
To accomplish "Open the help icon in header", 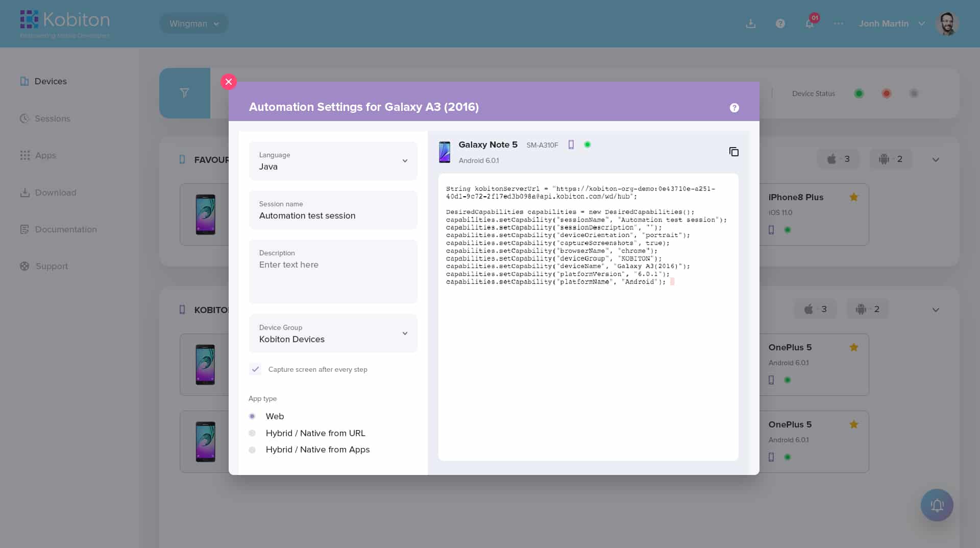I will (x=780, y=23).
